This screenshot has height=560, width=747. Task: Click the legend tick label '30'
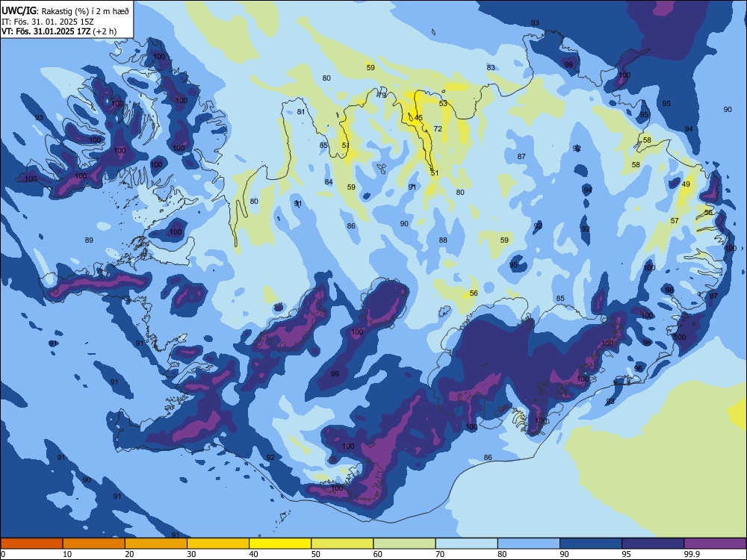click(191, 554)
